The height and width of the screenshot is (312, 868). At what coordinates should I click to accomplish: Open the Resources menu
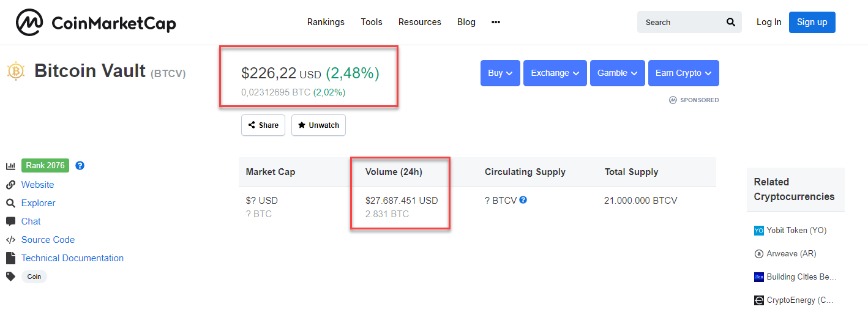point(420,22)
